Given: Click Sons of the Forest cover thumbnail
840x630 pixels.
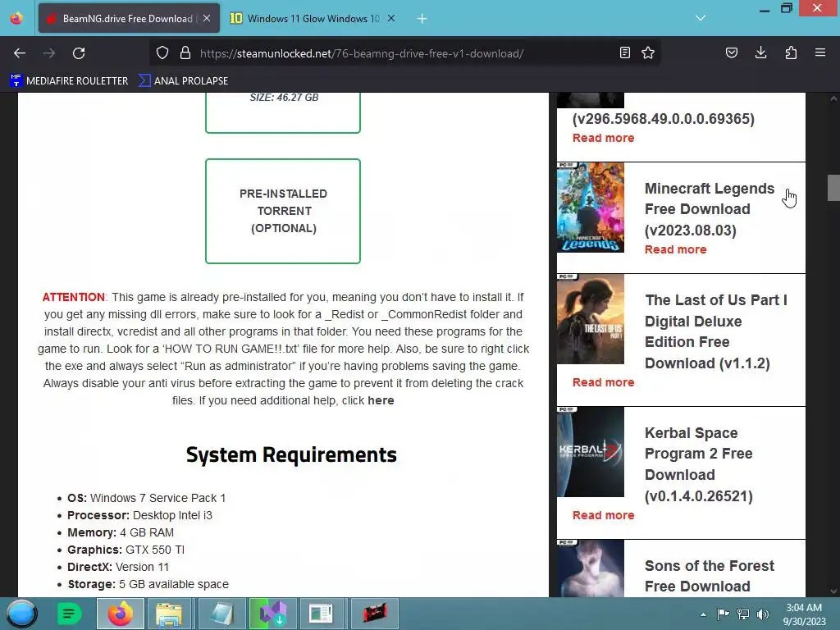Looking at the screenshot, I should [x=591, y=568].
